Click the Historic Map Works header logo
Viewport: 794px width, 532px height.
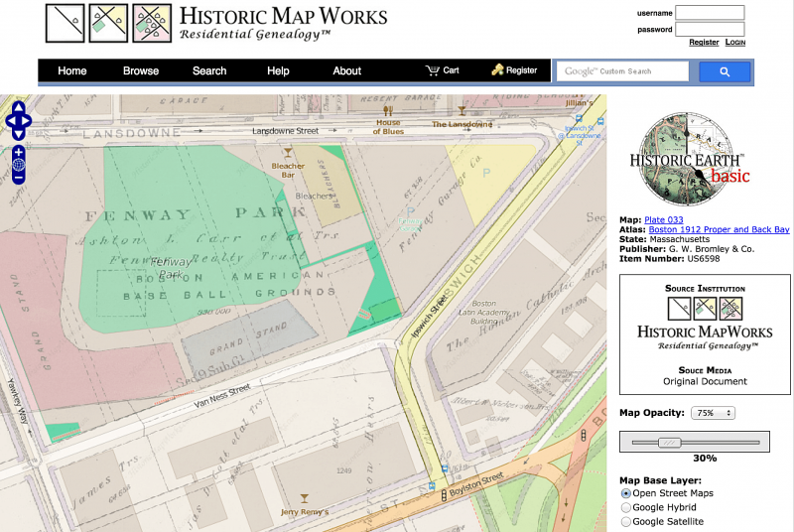tap(216, 23)
